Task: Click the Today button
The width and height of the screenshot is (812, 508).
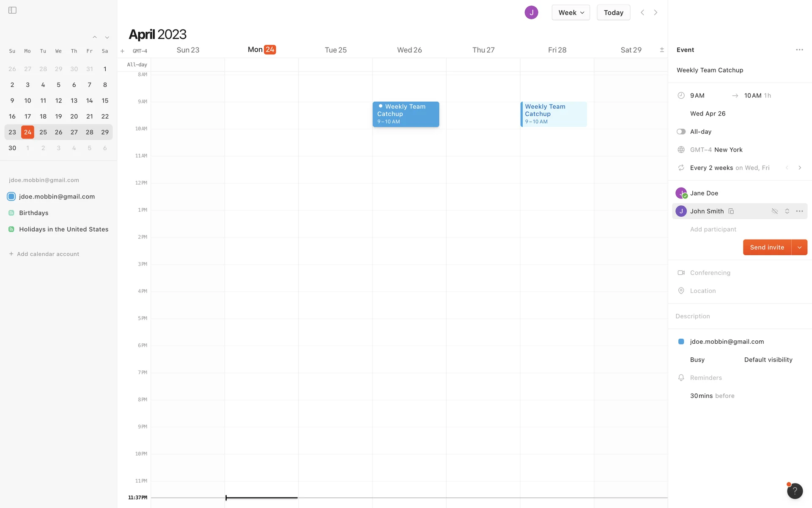Action: (613, 13)
